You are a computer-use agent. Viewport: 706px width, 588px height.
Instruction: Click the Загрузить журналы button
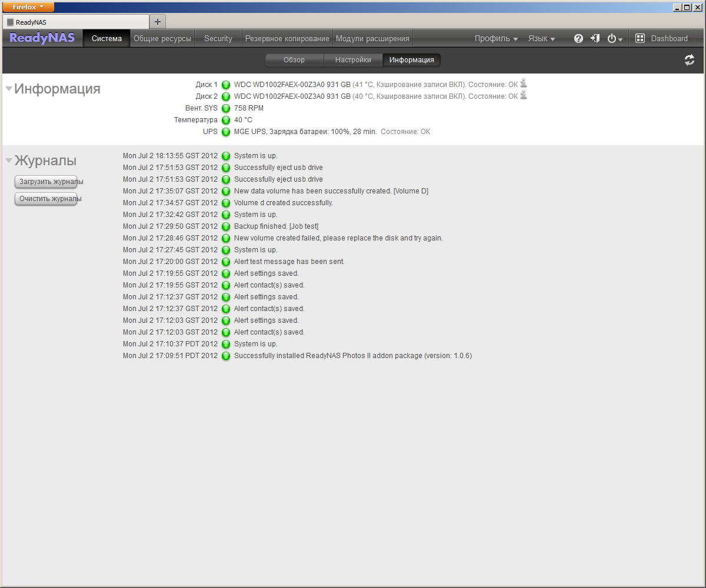[x=46, y=182]
